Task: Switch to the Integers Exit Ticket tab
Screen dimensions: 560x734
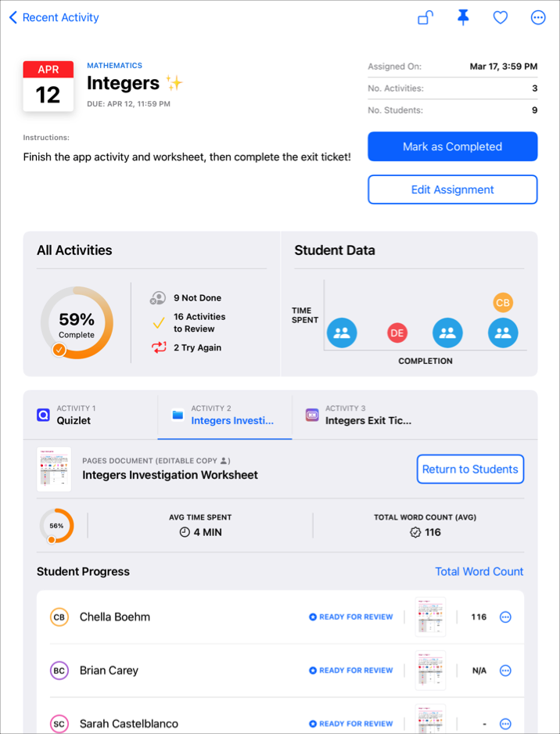Action: 360,415
